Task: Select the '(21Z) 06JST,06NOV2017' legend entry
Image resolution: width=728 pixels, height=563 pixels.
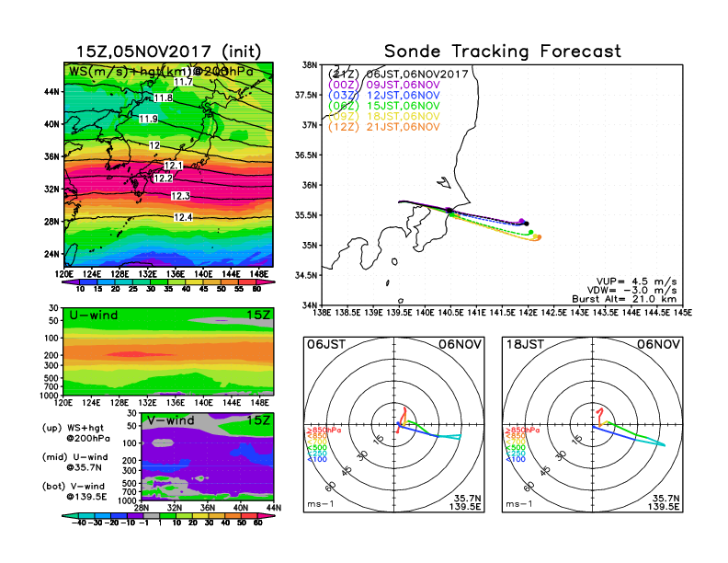Action: click(398, 74)
